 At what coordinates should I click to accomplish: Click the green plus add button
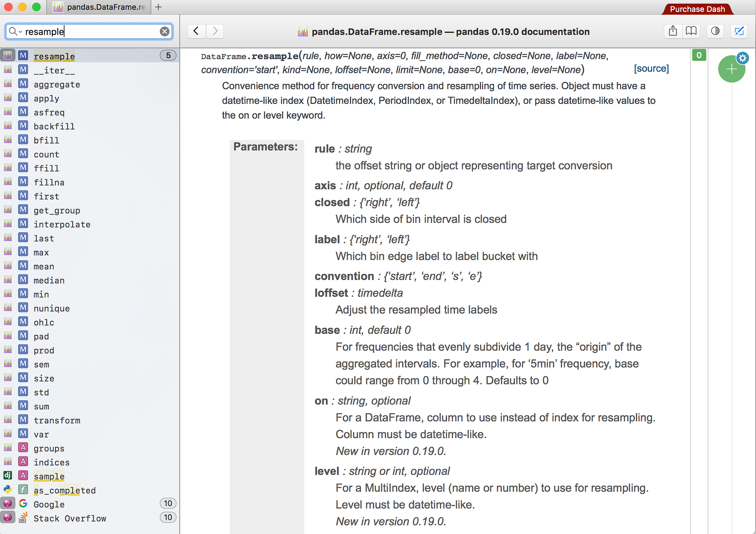click(731, 69)
